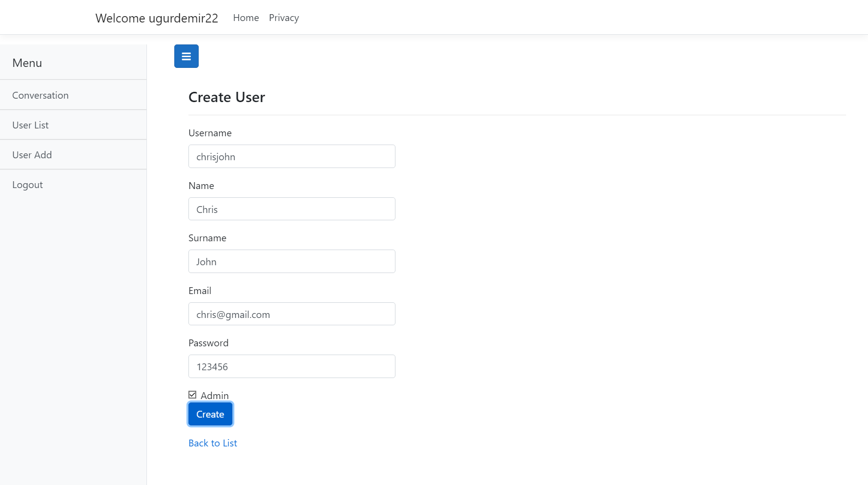Click inside the Name field
Image resolution: width=868 pixels, height=485 pixels.
(291, 209)
